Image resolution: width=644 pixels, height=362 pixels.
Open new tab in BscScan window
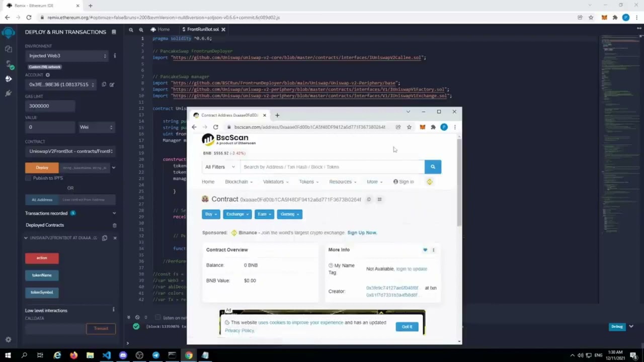(x=277, y=115)
